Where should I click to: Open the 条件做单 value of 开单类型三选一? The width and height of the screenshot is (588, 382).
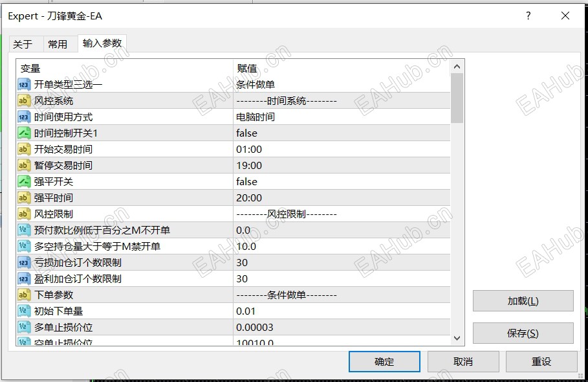[342, 85]
